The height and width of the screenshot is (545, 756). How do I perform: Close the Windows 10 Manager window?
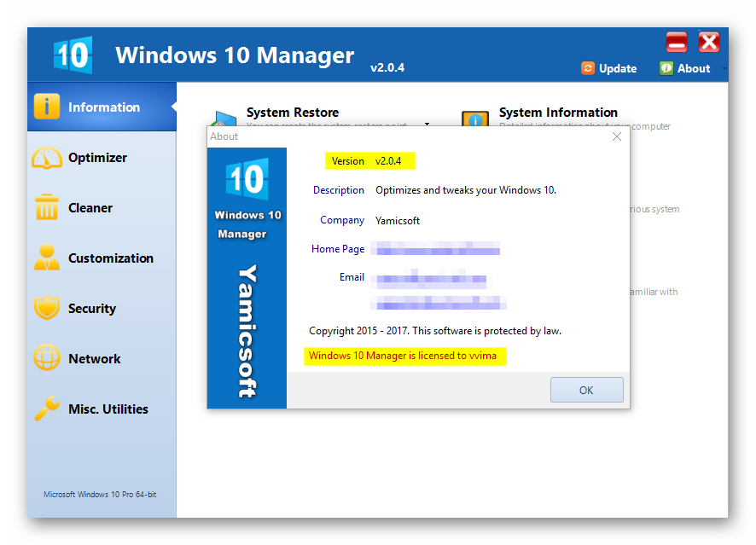click(709, 43)
